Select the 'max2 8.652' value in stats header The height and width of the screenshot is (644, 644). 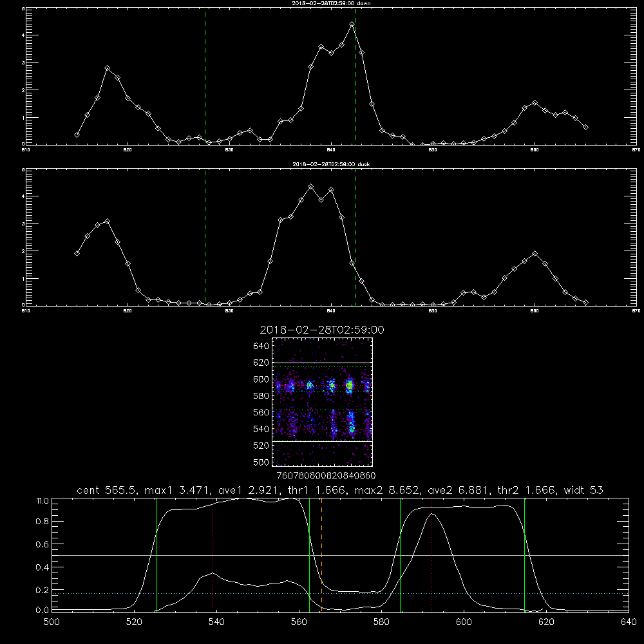click(x=386, y=490)
